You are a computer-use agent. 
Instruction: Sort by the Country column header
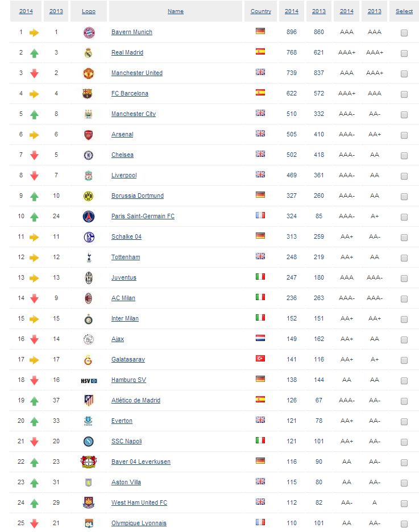coord(260,11)
